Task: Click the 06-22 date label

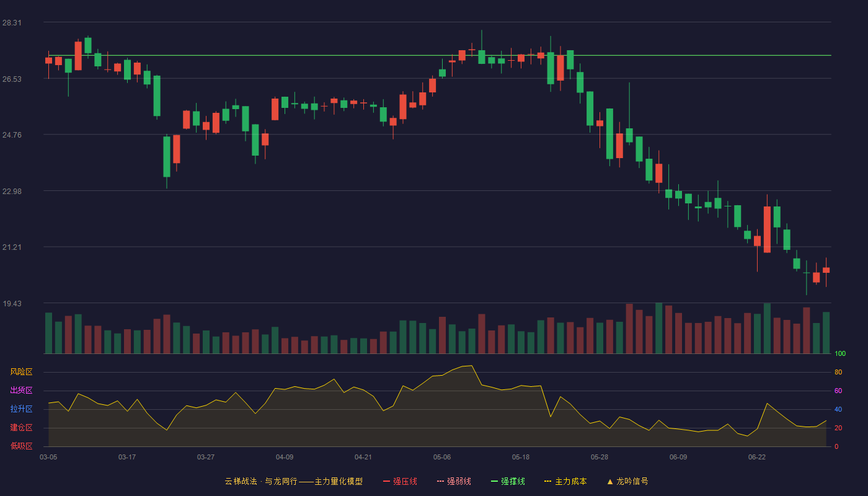Action: click(x=757, y=457)
